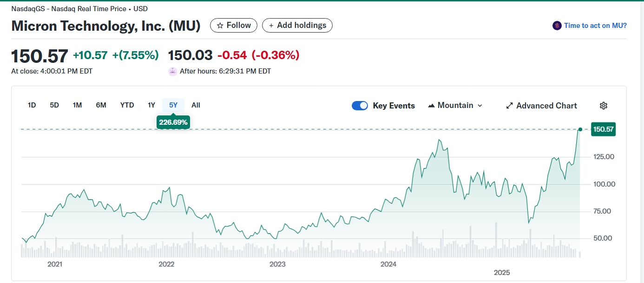Click the Add holdings button
Viewport: 644px width, 283px height.
coord(297,25)
